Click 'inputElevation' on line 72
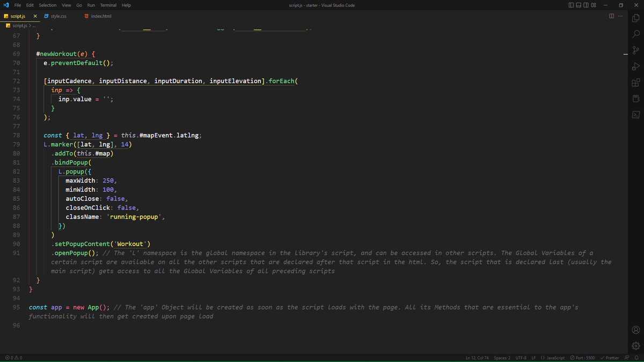The height and width of the screenshot is (362, 644). pos(235,81)
